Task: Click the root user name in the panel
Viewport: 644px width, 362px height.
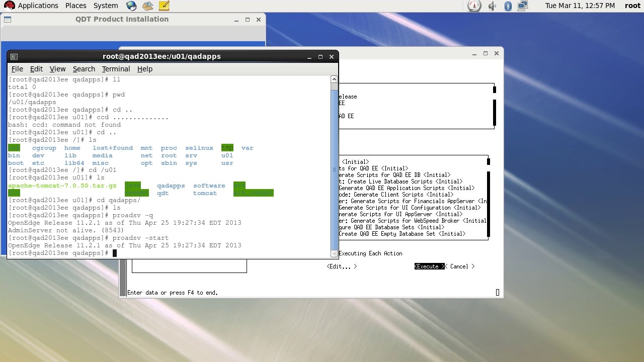Action: (x=632, y=6)
